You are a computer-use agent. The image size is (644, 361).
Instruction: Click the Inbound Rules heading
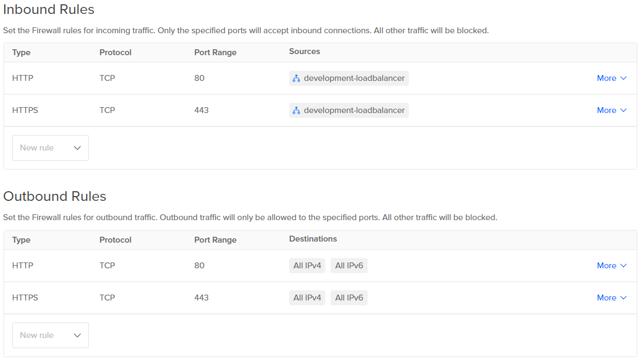(49, 10)
